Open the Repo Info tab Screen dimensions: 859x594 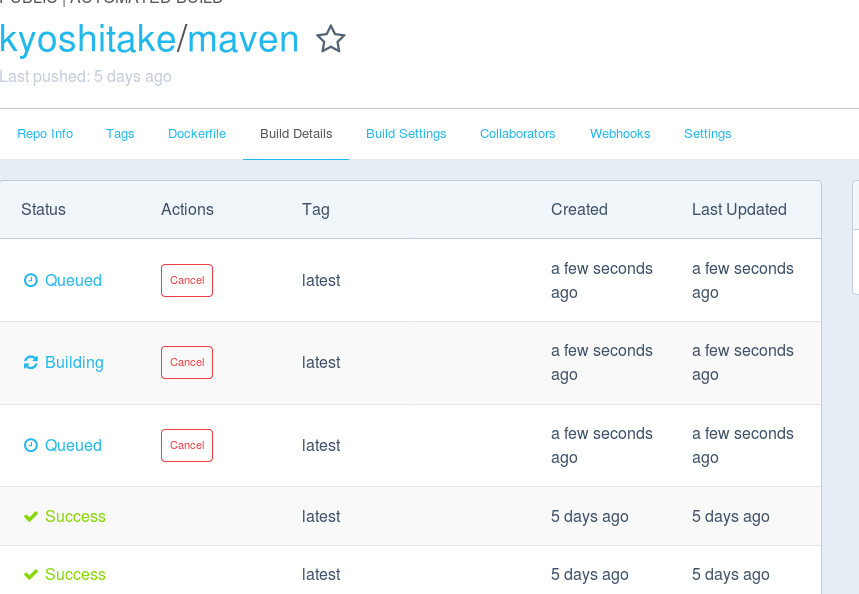click(45, 134)
